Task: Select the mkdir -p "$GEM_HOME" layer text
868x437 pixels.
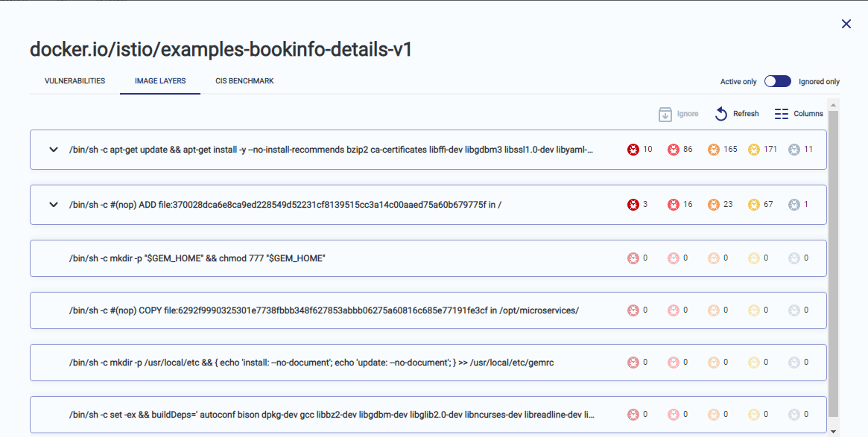Action: (197, 258)
